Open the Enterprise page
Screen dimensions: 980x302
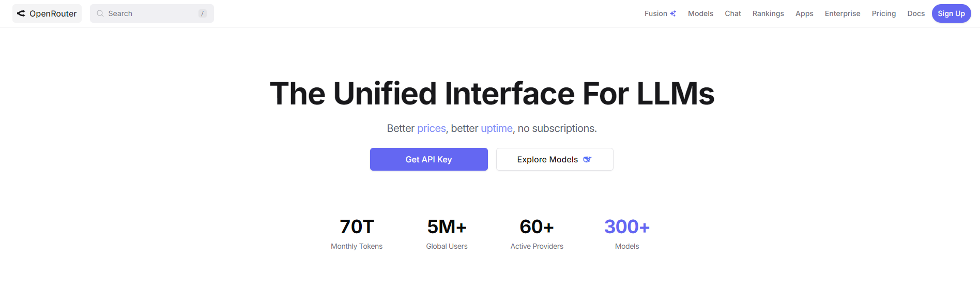(843, 13)
